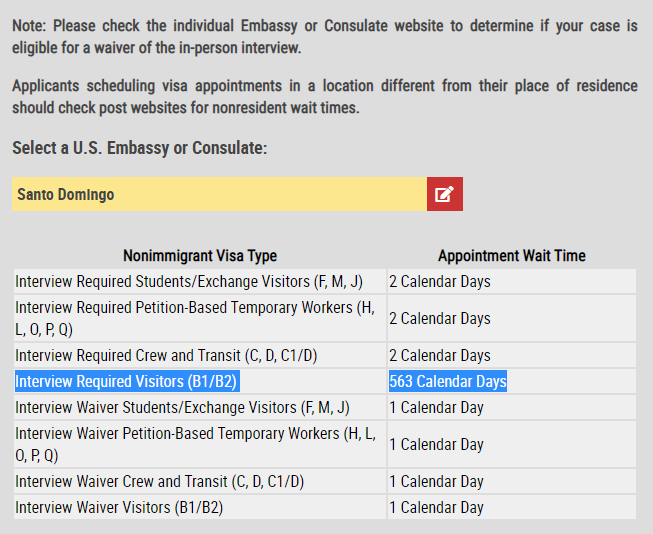Click the red edit pencil icon
653x534 pixels.
click(x=445, y=194)
